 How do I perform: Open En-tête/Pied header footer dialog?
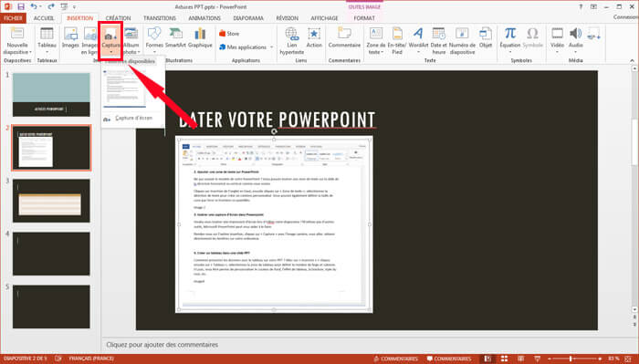(397, 40)
